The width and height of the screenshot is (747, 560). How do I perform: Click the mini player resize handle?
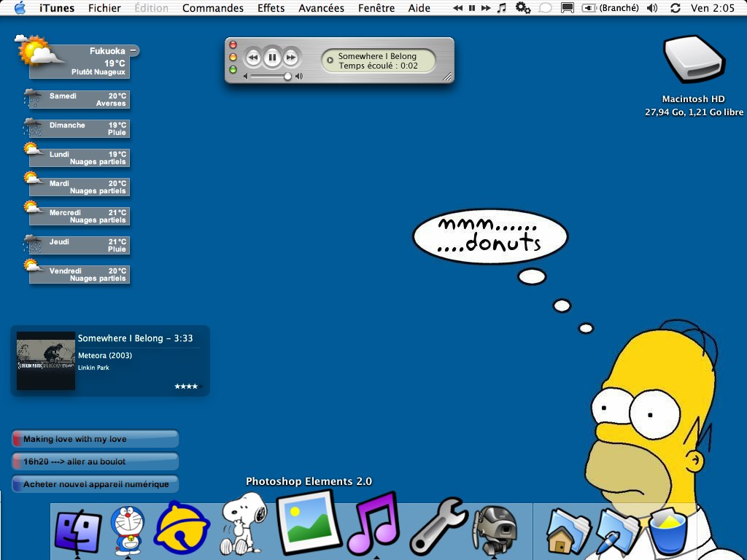click(447, 77)
